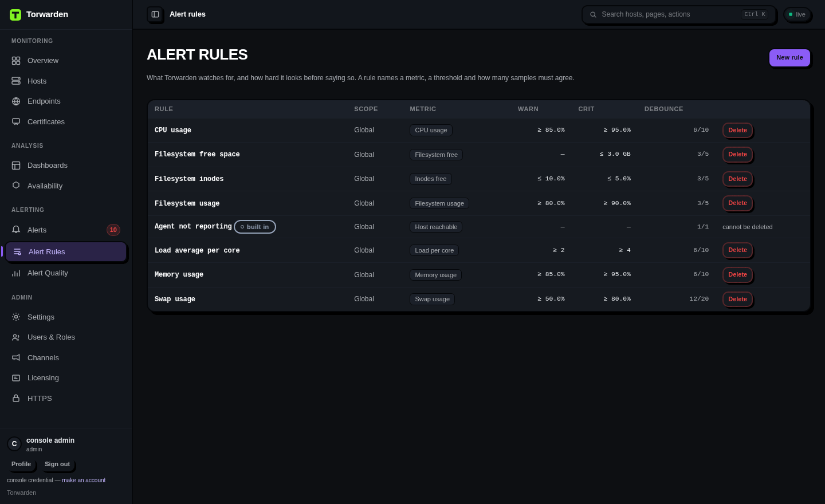Delete the Filesystem usage rule
825x504 pixels.
point(737,203)
